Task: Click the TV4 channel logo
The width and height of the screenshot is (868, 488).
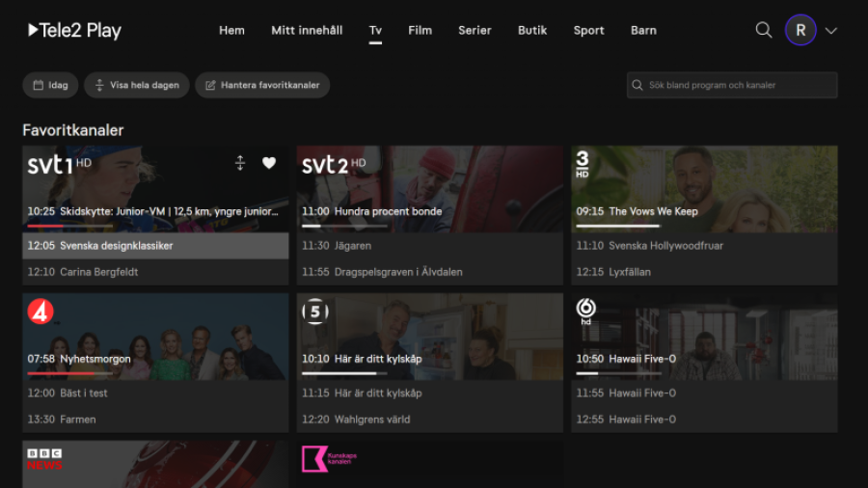Action: (x=41, y=312)
